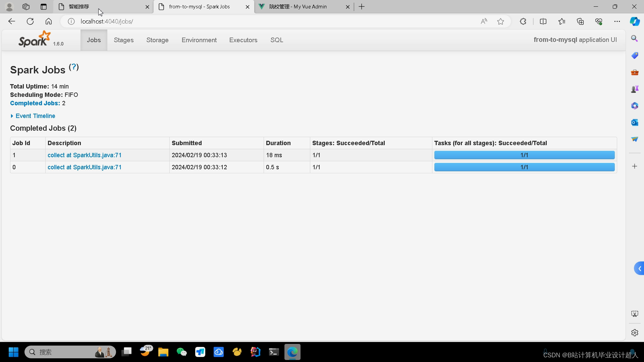The image size is (644, 362).
Task: Click the job 0 tasks progress bar
Action: click(524, 167)
